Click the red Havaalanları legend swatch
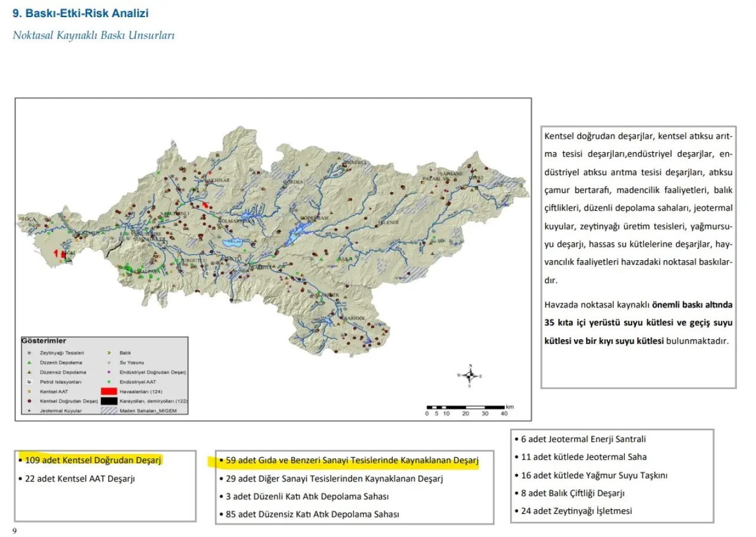This screenshot has width=756, height=537. point(109,391)
